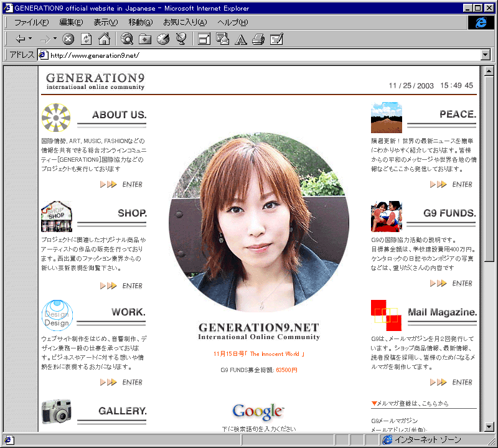Viewport: 498px width, 448px height.
Task: Click the vertical scrollbar thumb
Action: pos(489,169)
